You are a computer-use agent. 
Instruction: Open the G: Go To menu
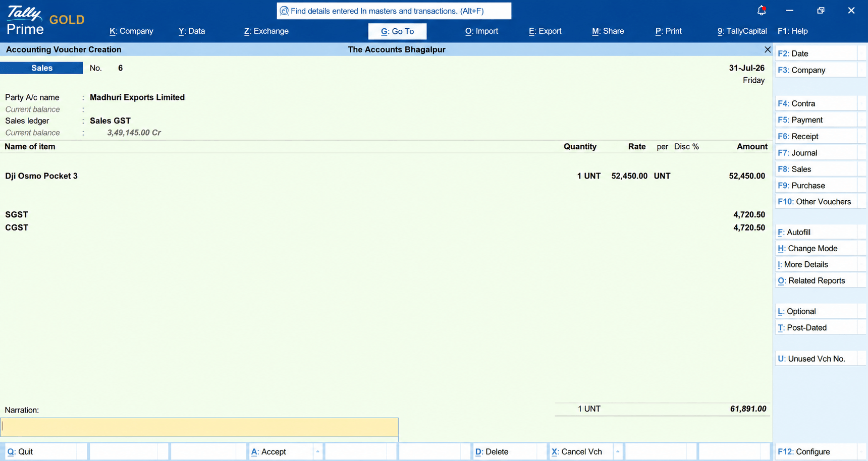click(x=397, y=31)
